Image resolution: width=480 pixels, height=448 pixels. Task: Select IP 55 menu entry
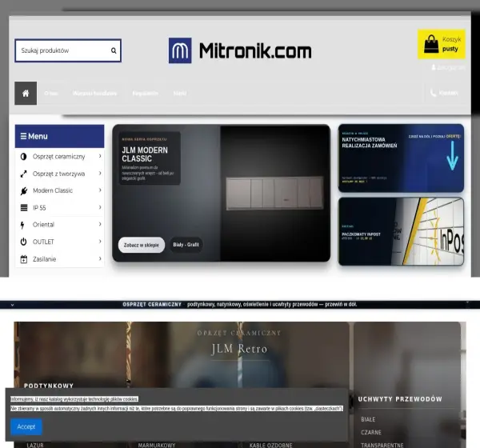tap(60, 208)
